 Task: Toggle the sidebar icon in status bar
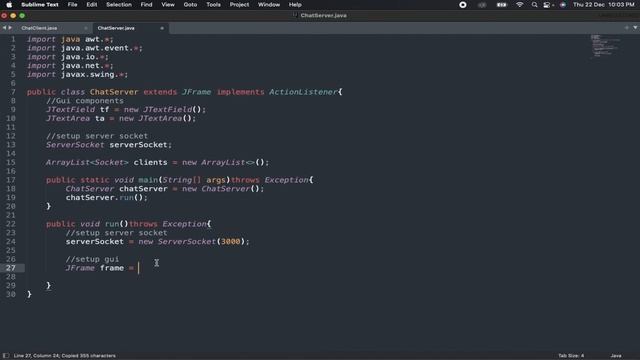(x=6, y=356)
